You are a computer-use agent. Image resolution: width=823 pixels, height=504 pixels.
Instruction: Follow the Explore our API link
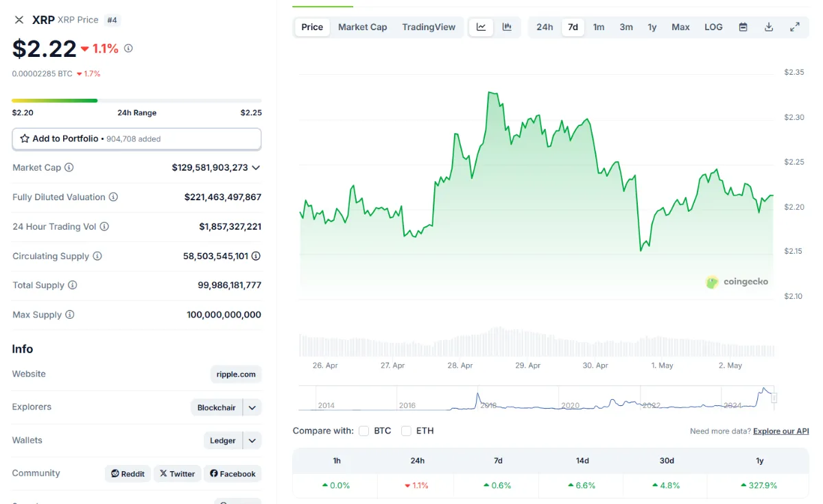pyautogui.click(x=780, y=431)
